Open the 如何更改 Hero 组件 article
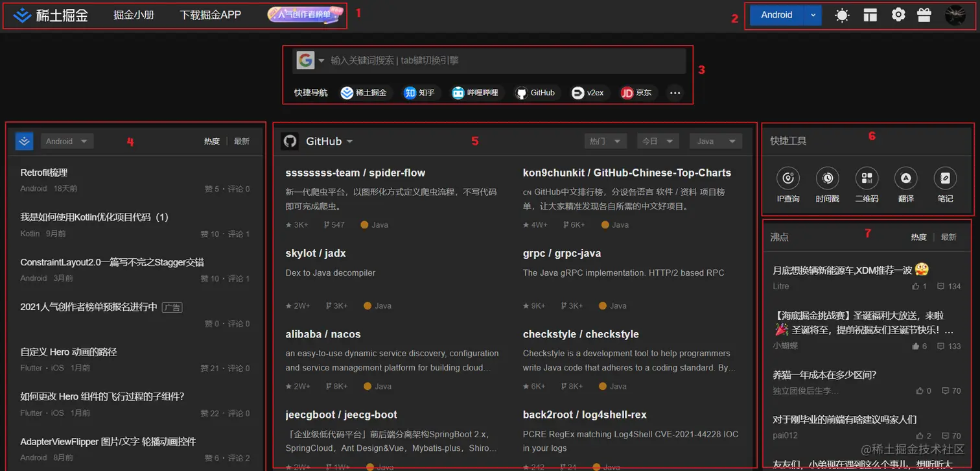The height and width of the screenshot is (471, 980). [102, 396]
